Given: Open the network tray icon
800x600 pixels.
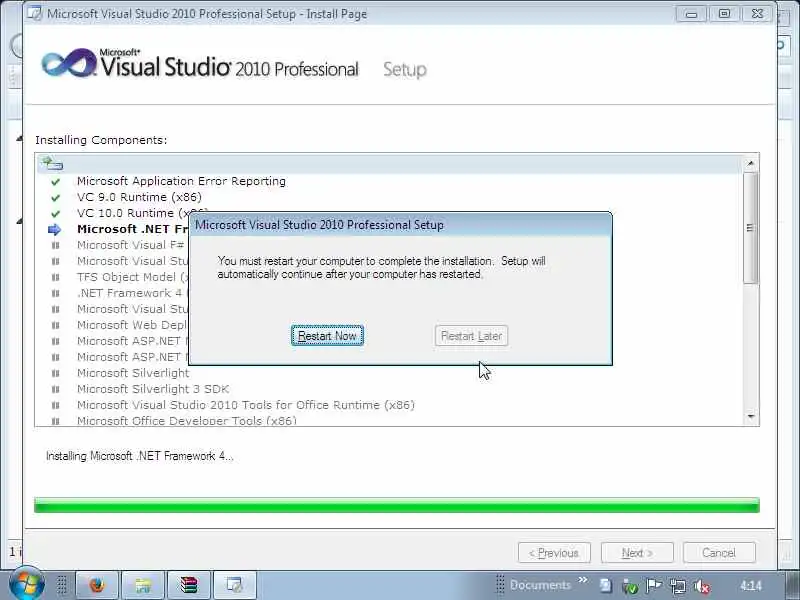Looking at the screenshot, I should [x=678, y=587].
